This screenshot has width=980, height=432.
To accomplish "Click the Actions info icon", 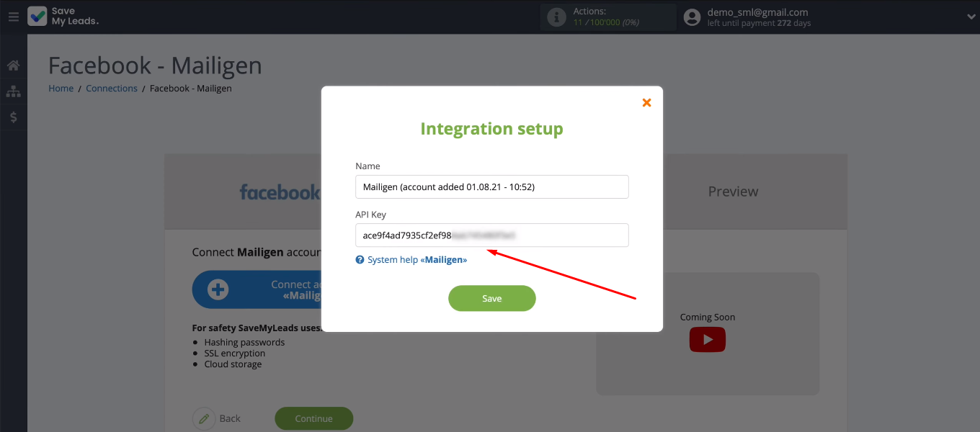I will coord(556,17).
